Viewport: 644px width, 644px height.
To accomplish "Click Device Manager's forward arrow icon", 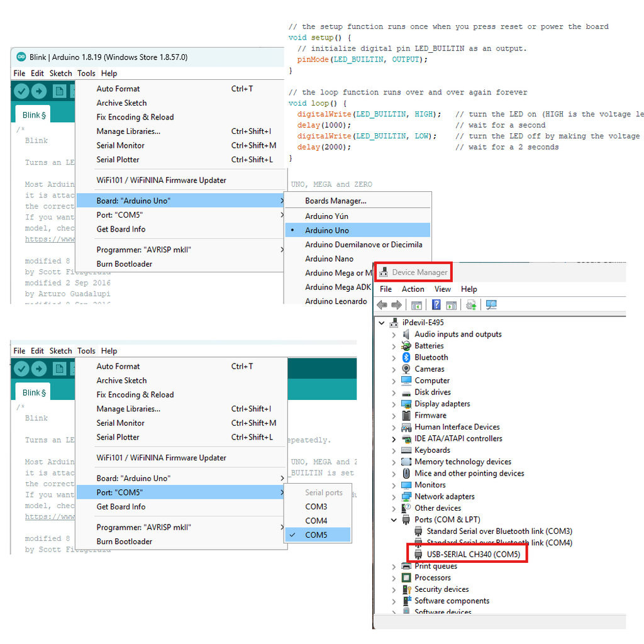I will point(397,305).
